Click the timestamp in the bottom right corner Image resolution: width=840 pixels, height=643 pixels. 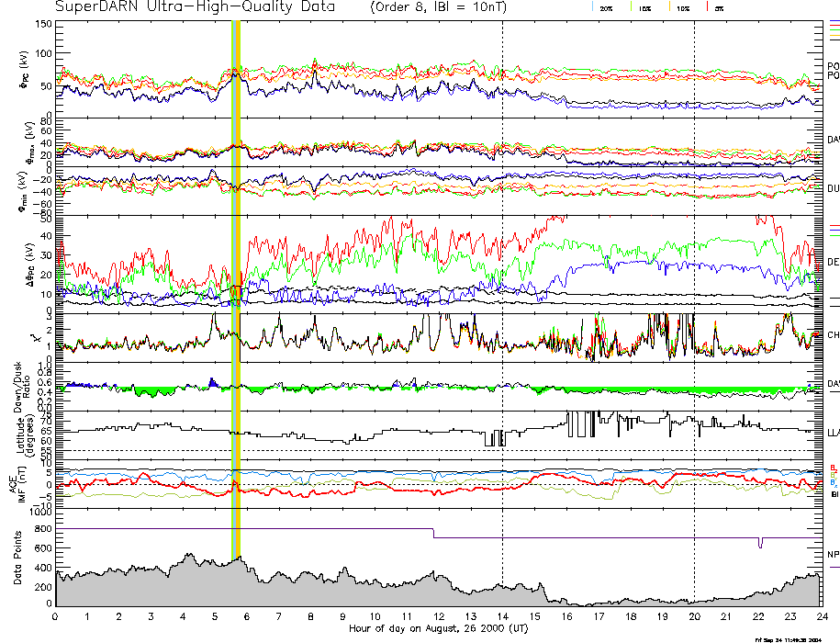(x=788, y=639)
